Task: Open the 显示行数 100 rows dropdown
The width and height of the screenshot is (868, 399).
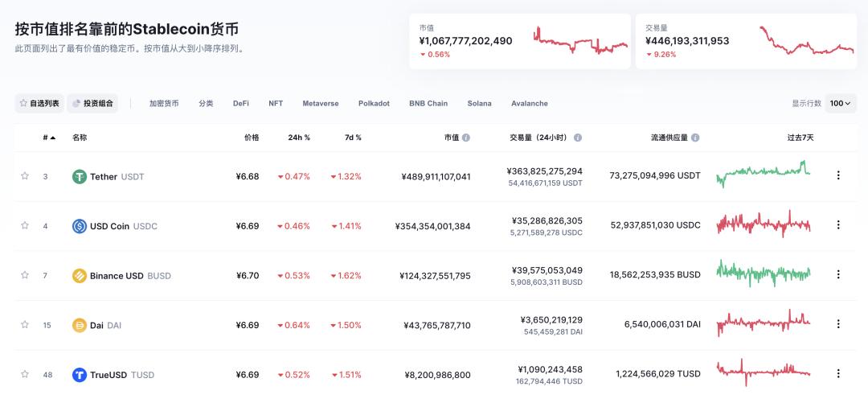Action: point(841,103)
